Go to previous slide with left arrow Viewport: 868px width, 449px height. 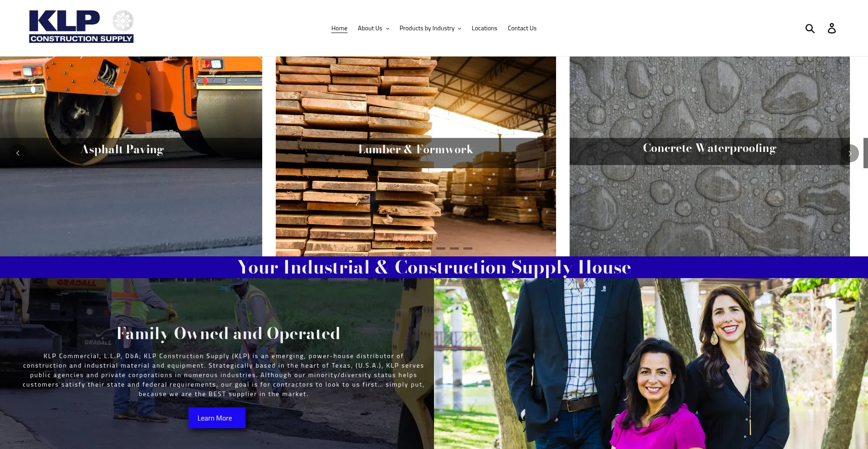(x=18, y=153)
